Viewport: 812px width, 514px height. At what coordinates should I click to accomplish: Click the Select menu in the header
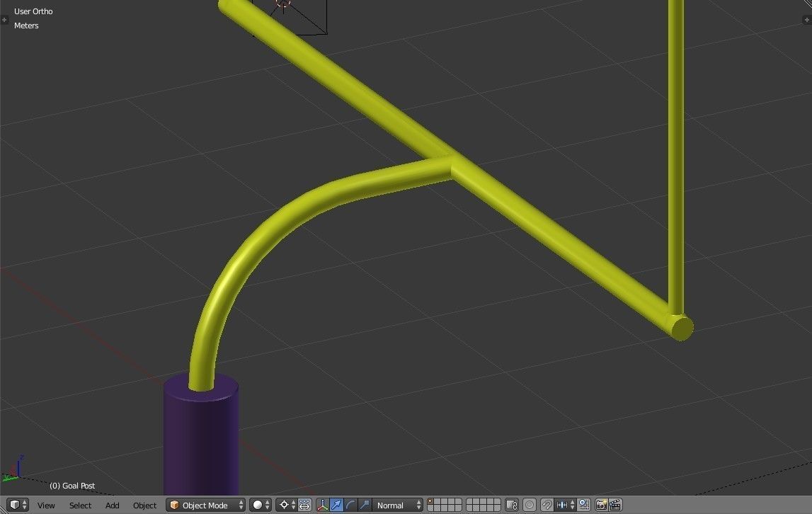(x=80, y=505)
